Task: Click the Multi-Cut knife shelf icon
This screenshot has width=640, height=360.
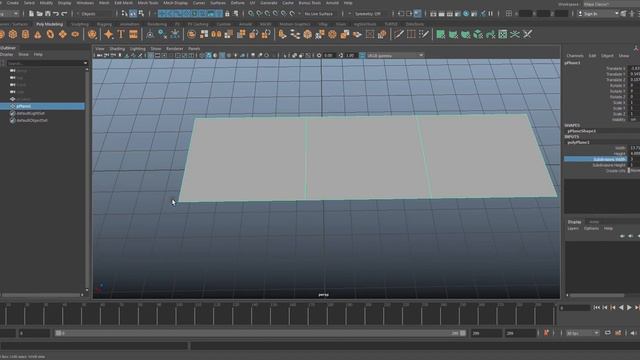Action: point(399,35)
